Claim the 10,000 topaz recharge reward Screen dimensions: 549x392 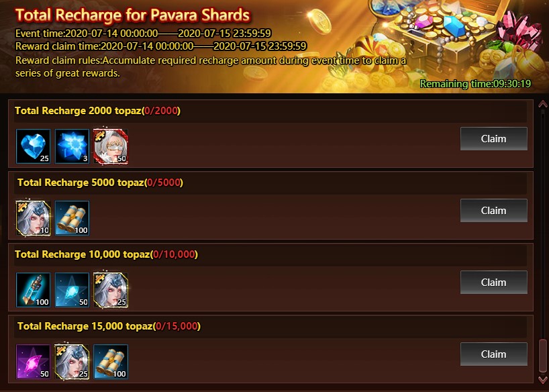point(494,283)
